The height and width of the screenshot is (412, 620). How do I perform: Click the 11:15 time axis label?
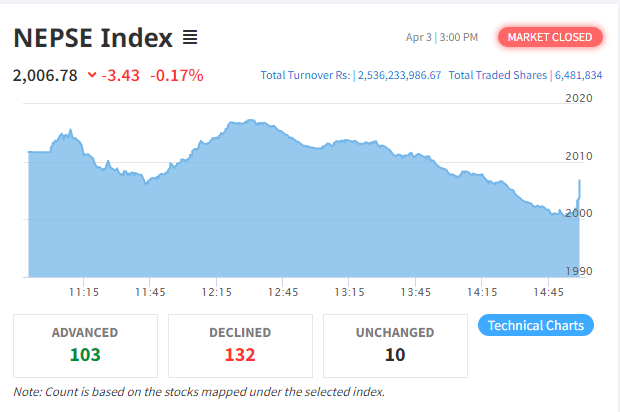point(84,292)
